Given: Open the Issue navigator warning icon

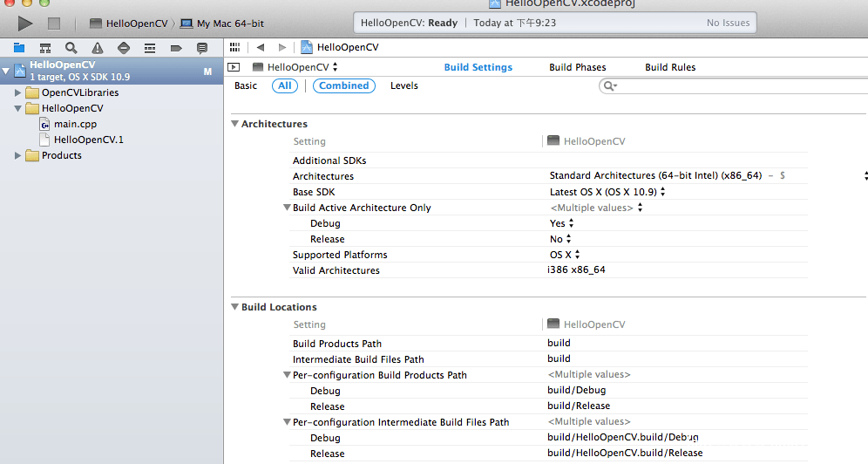Looking at the screenshot, I should click(98, 48).
